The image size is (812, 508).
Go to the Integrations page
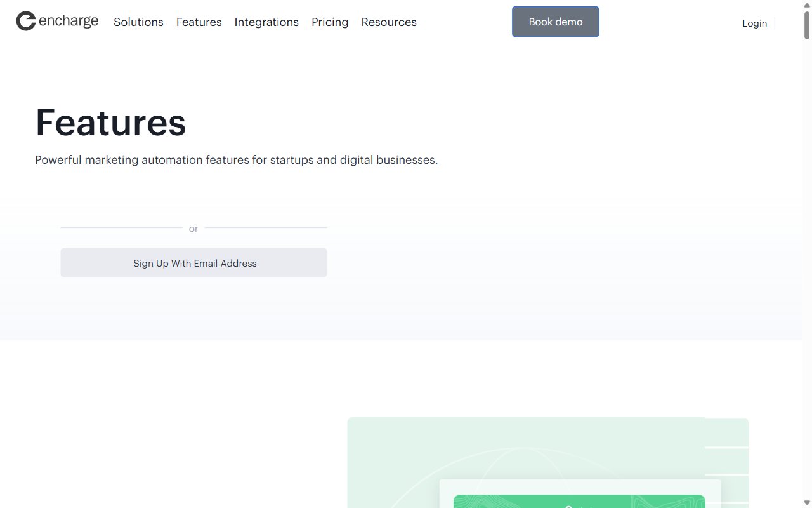(x=266, y=22)
